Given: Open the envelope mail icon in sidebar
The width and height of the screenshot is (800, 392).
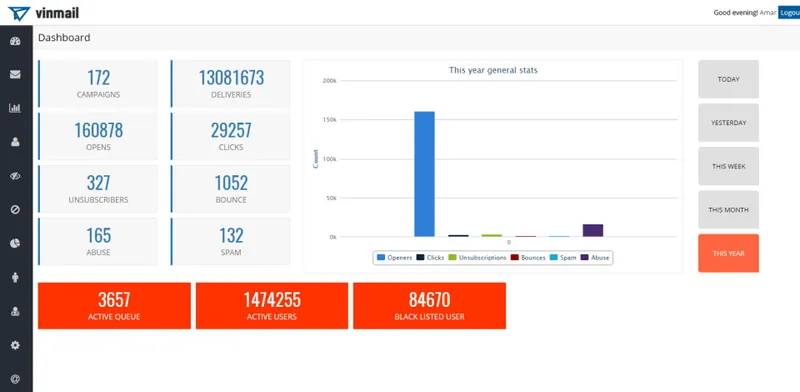Looking at the screenshot, I should [15, 75].
